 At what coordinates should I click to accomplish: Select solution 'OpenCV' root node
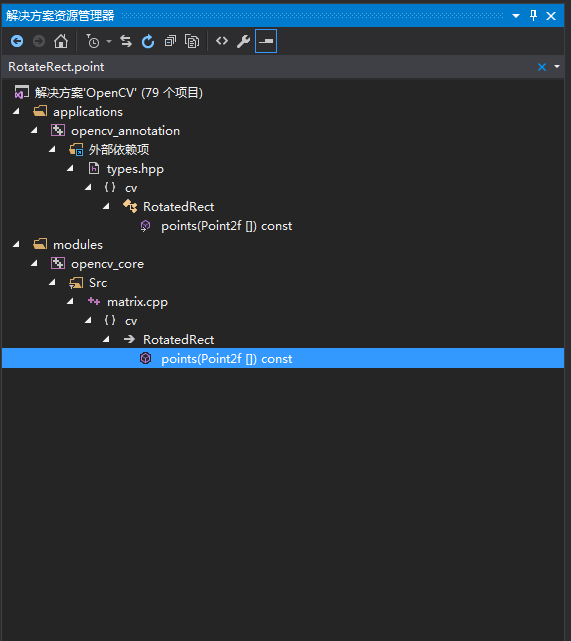point(119,93)
